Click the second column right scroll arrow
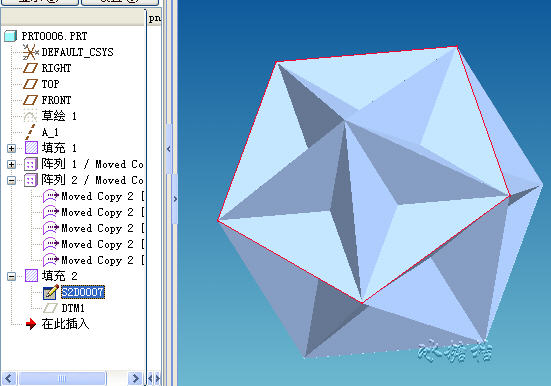The height and width of the screenshot is (386, 551). 157,378
